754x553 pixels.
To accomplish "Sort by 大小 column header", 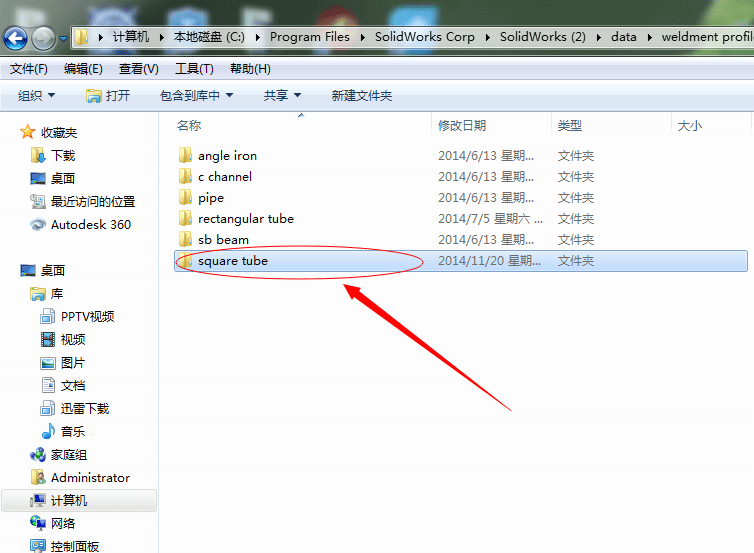I will pyautogui.click(x=690, y=126).
